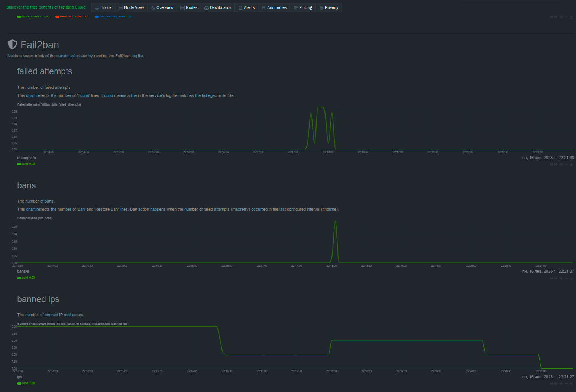
Task: Click the spike peak in bans chart
Action: coord(335,221)
